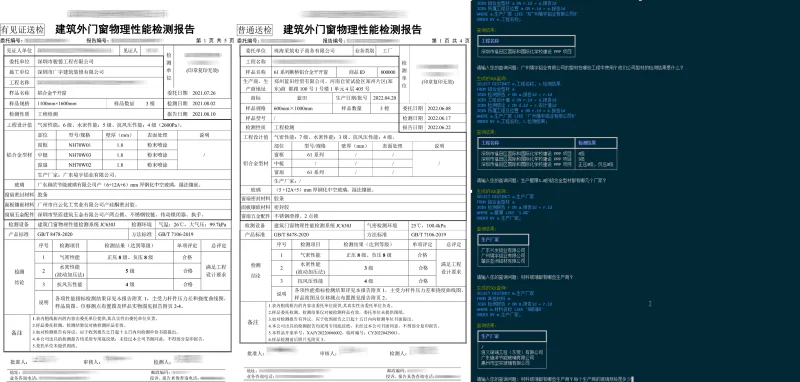Viewport: 800px width, 382px height.
Task: Select profile model NH70W03
Action: click(x=80, y=155)
